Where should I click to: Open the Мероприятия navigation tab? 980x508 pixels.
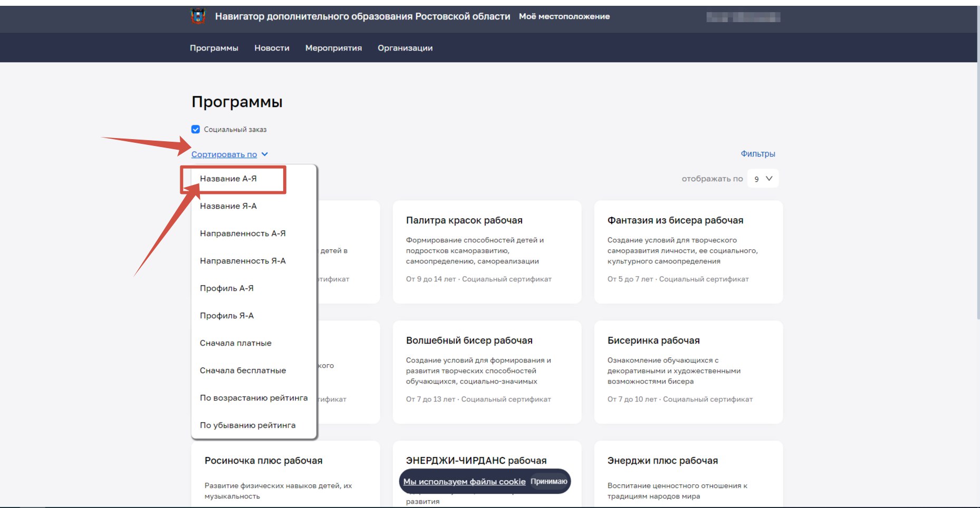point(333,48)
